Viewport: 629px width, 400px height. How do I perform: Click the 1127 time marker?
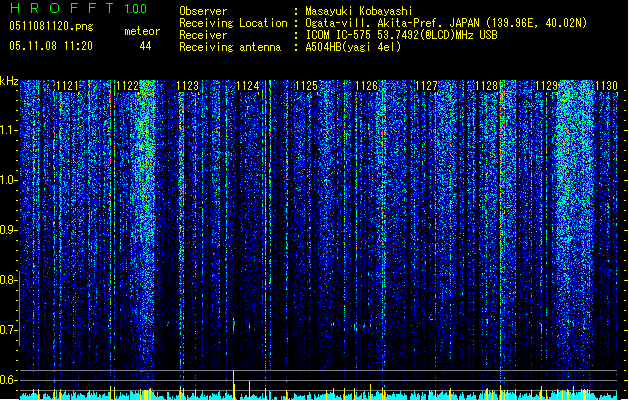coord(426,86)
